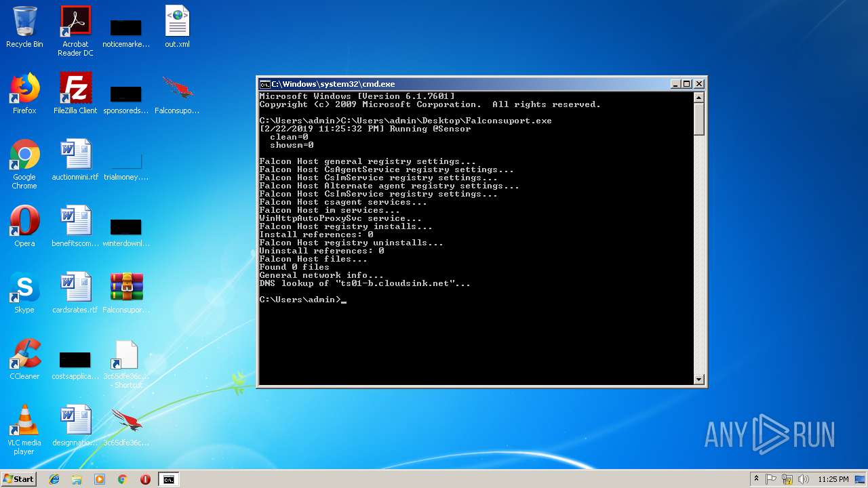Open Opera from the taskbar
Viewport: 868px width, 488px height.
coord(145,479)
